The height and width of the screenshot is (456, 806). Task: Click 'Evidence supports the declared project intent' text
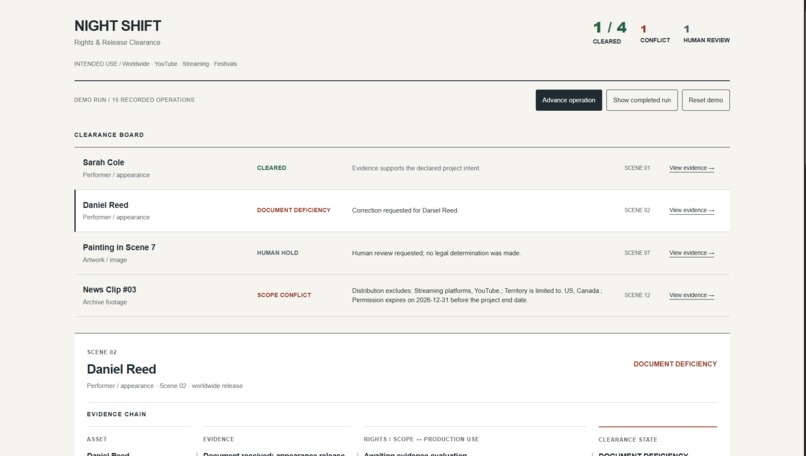[416, 168]
